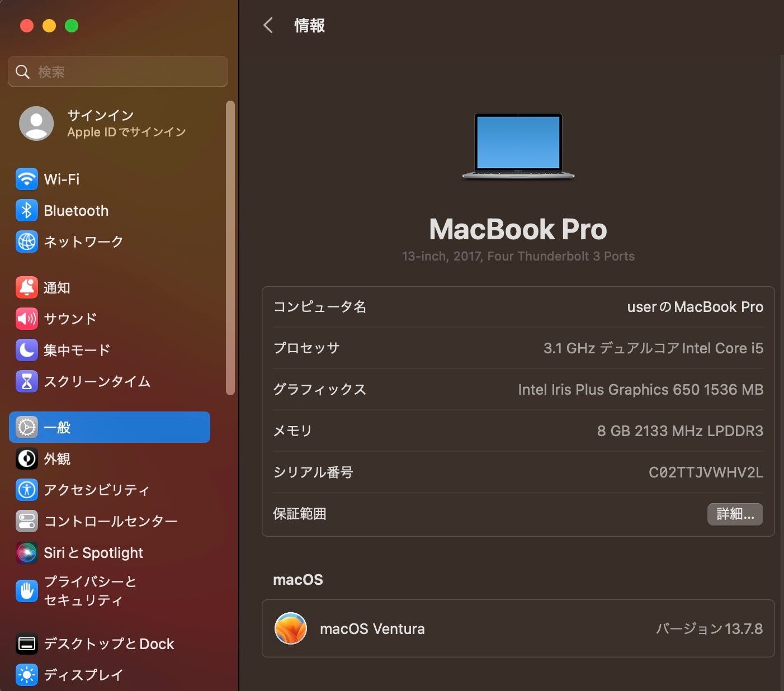The height and width of the screenshot is (691, 784).
Task: Click the メモリ label
Action: coord(292,431)
